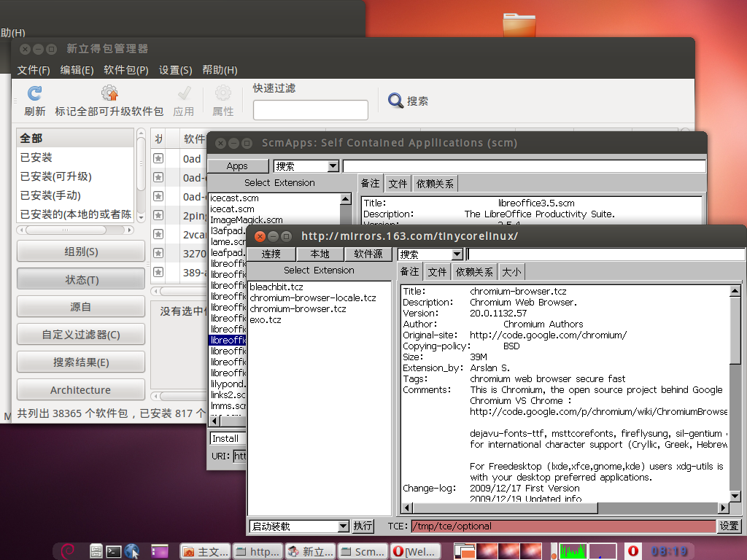This screenshot has height=560, width=747.
Task: Open the web browser globe icon in taskbar
Action: 132,551
